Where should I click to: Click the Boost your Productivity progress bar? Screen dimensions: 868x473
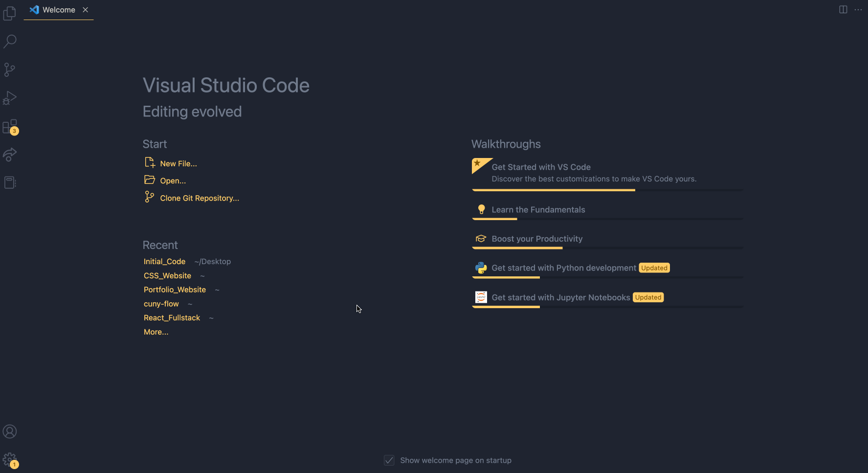coord(607,248)
